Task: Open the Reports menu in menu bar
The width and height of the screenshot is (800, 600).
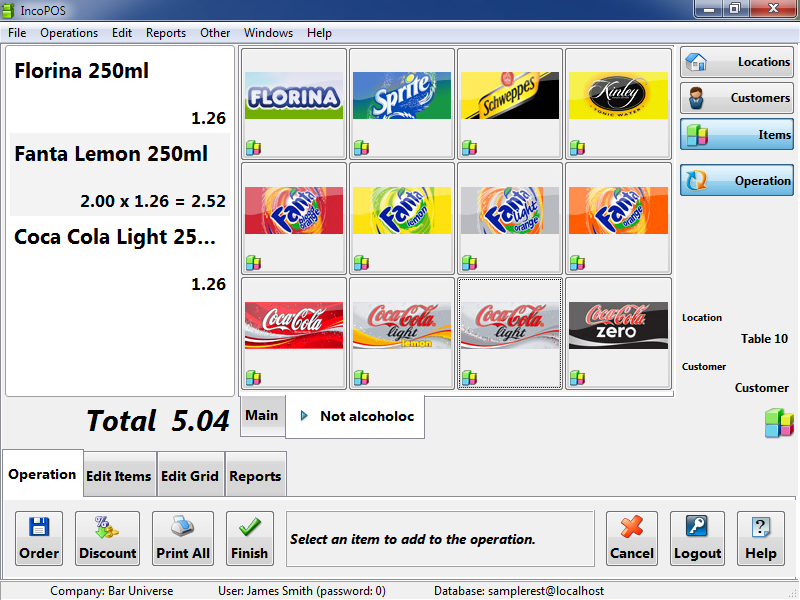Action: click(166, 33)
